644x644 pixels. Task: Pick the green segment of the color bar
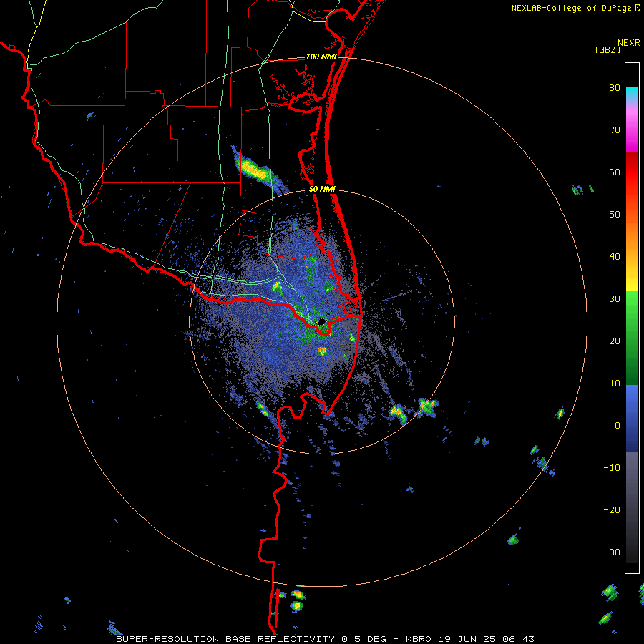tap(632, 338)
